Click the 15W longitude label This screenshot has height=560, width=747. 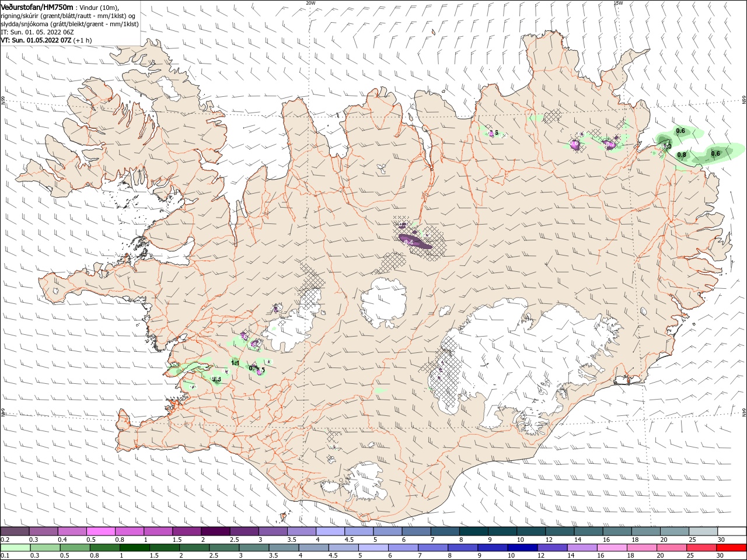618,2
